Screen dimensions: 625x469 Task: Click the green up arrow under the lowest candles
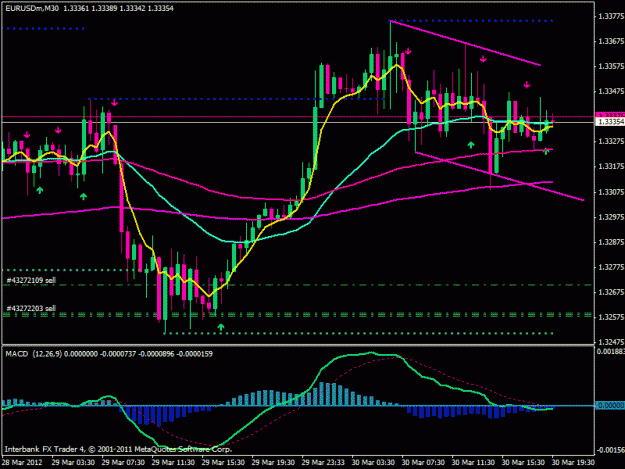coord(221,327)
